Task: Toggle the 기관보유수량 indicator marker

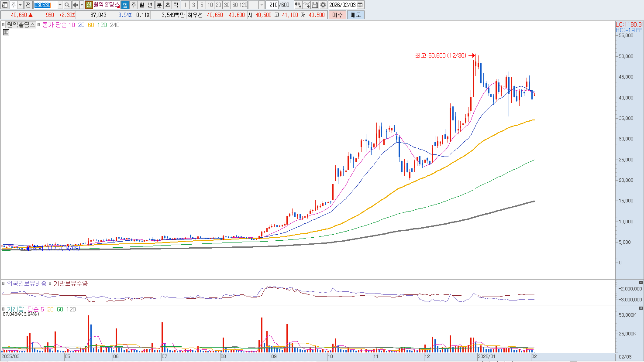Action: [x=50, y=283]
